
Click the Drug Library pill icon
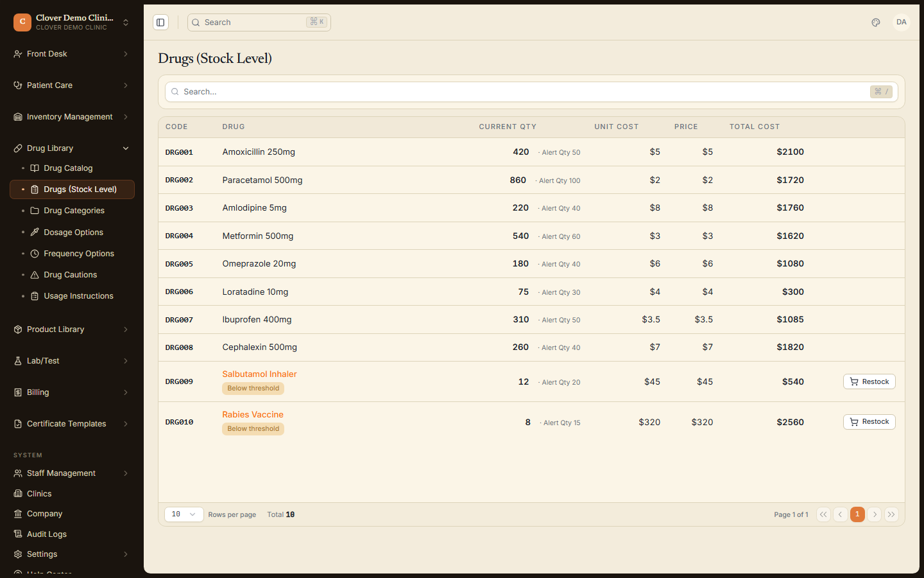18,148
